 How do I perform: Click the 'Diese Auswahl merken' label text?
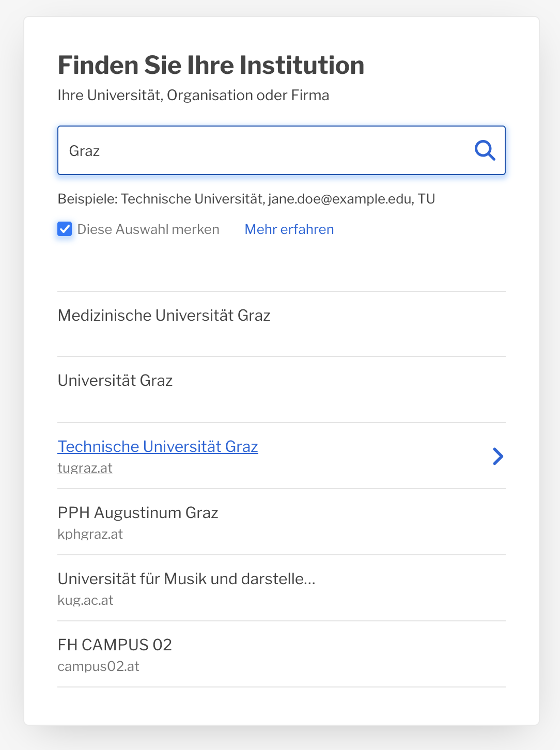(x=148, y=229)
